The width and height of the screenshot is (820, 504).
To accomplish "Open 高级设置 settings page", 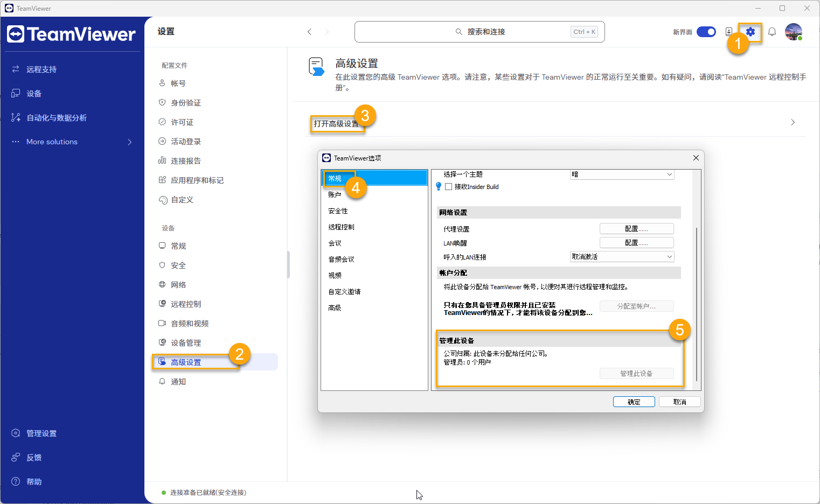I will tap(216, 362).
